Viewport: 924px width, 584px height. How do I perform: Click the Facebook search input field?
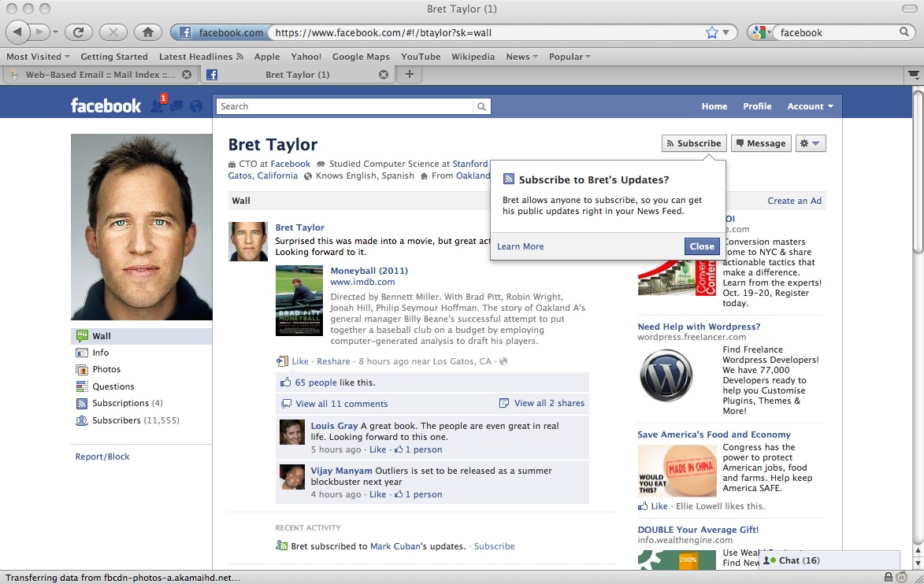click(x=347, y=106)
